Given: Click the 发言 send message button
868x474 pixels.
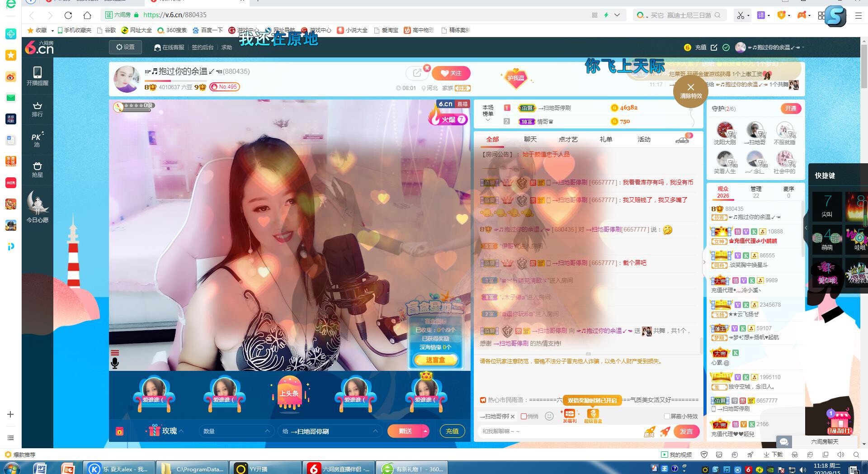Looking at the screenshot, I should (686, 431).
